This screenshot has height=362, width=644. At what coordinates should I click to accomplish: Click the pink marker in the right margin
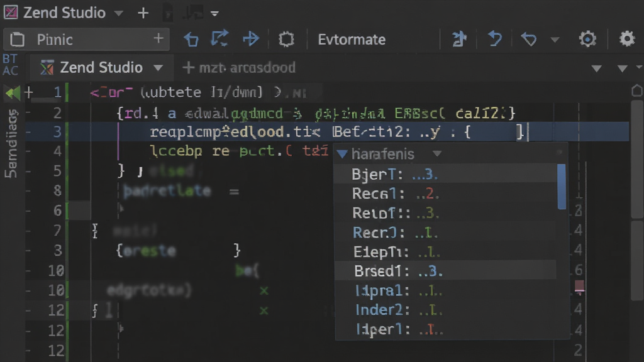click(x=579, y=287)
